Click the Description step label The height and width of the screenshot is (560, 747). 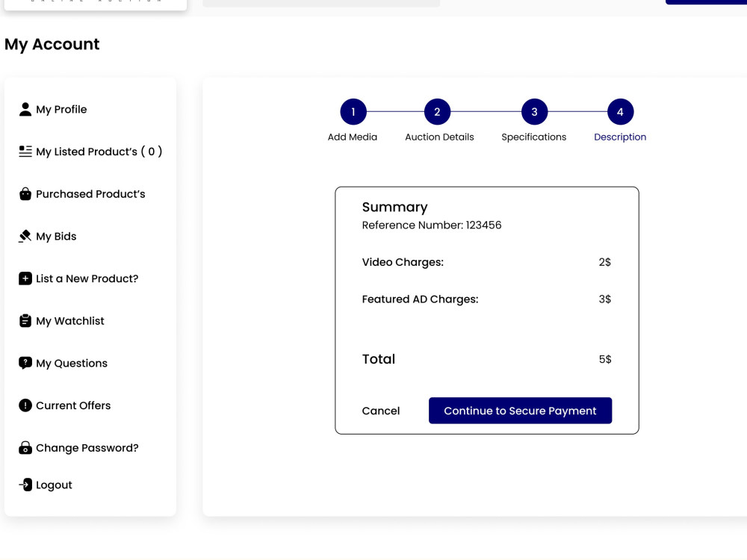(620, 137)
